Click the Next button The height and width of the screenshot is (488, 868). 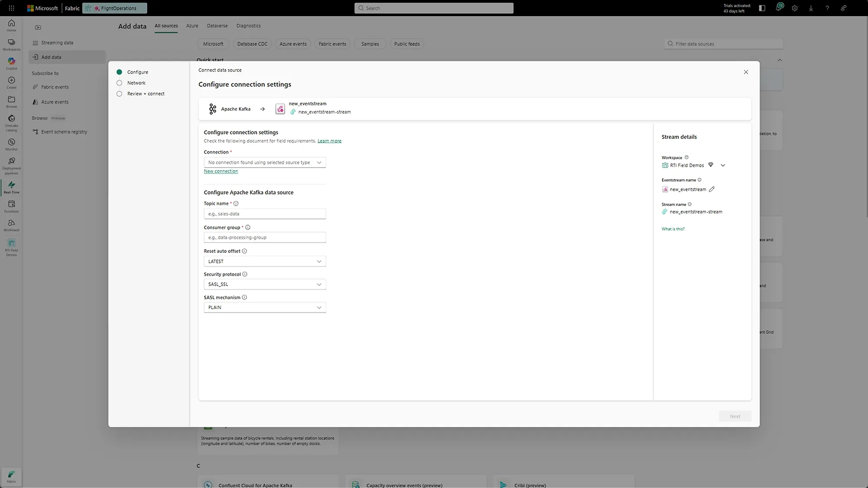(x=735, y=416)
